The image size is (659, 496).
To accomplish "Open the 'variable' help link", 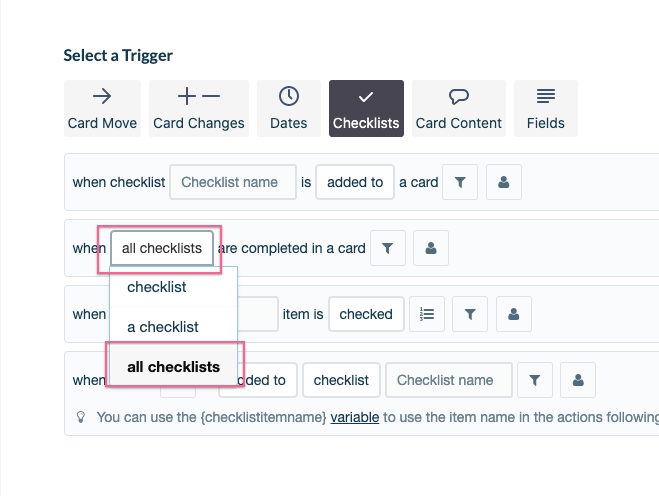I will (355, 417).
